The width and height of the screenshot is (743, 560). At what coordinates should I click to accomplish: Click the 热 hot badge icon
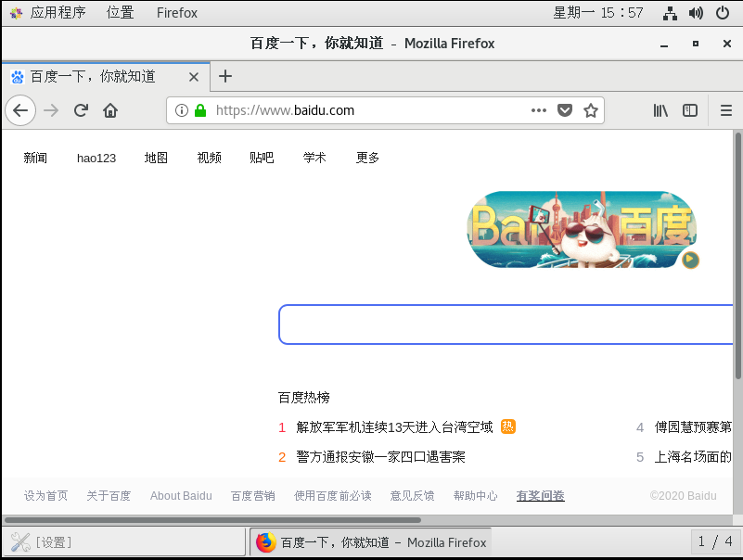(x=508, y=426)
